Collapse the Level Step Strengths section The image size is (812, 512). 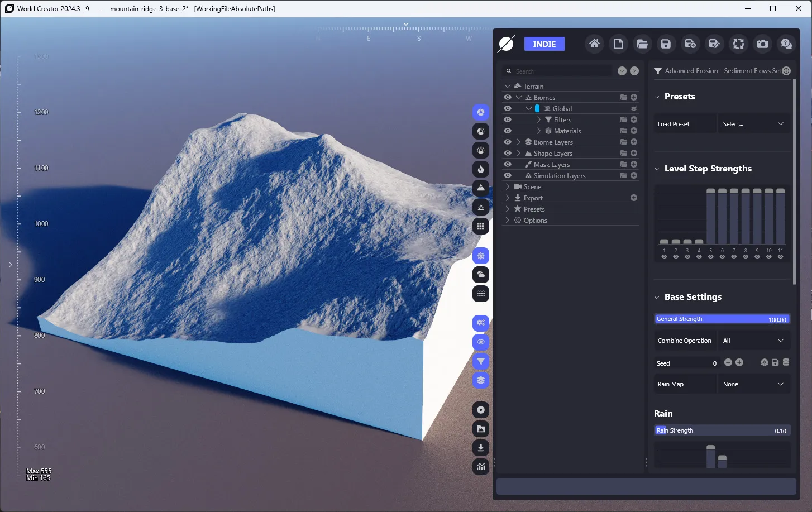[x=657, y=169]
